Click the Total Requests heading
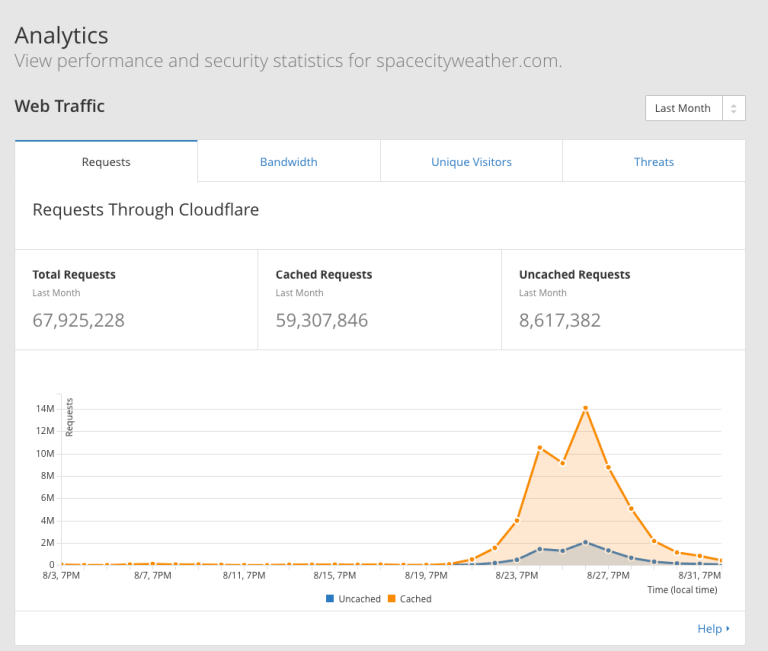Viewport: 768px width, 651px height. tap(74, 274)
